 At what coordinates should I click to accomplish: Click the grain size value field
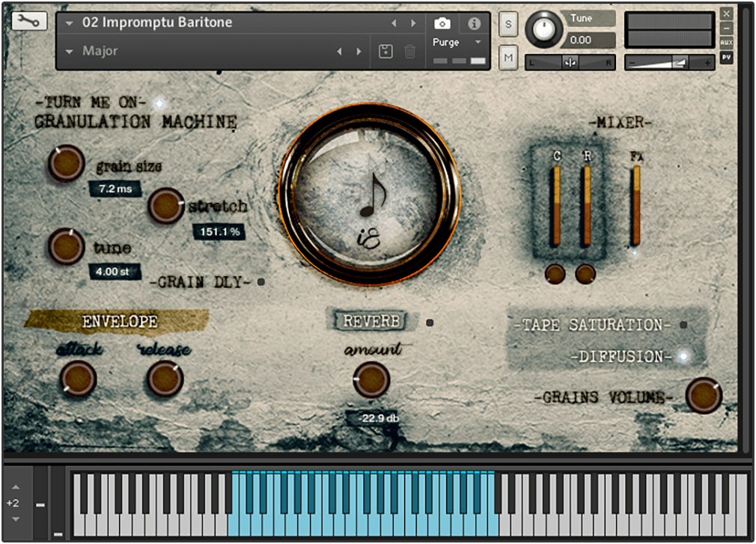point(115,189)
